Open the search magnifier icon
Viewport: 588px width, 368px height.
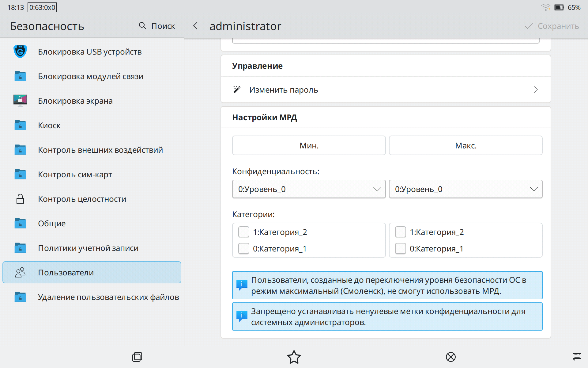click(142, 26)
